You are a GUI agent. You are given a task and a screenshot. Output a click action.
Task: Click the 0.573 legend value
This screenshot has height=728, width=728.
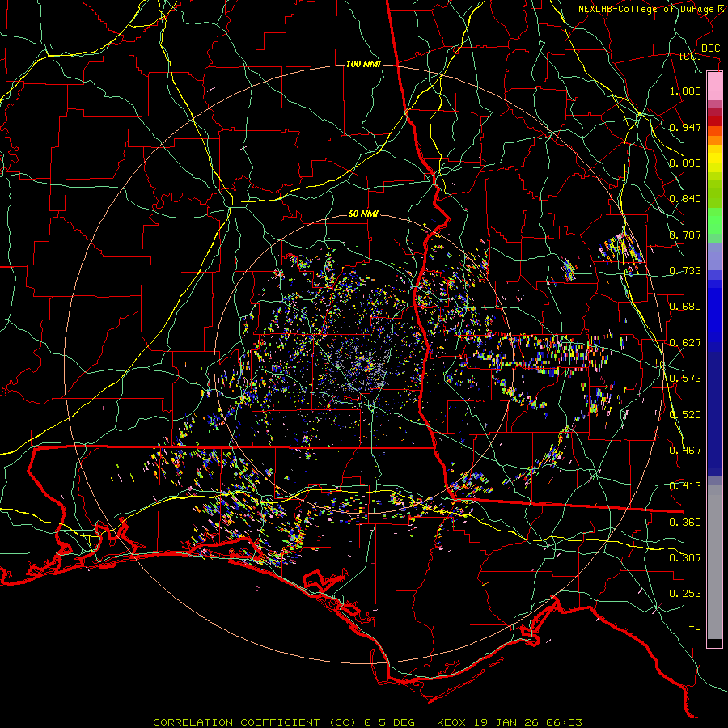tap(685, 379)
